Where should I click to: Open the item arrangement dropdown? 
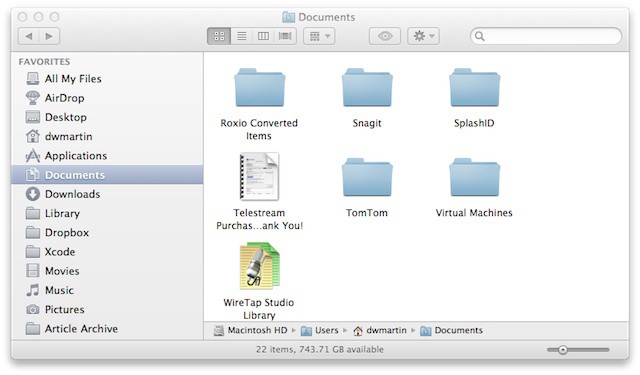tap(319, 36)
